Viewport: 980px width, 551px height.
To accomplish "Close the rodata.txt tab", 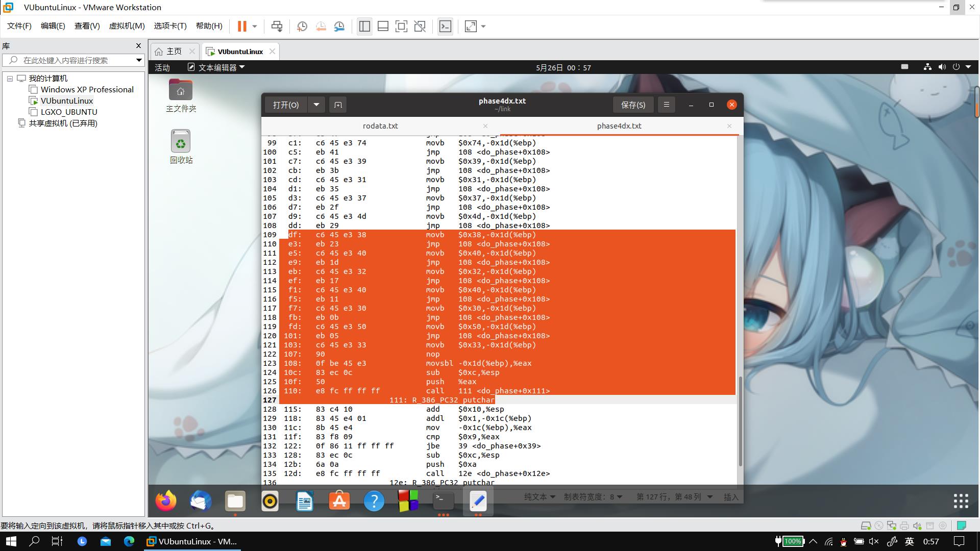I will click(x=485, y=126).
